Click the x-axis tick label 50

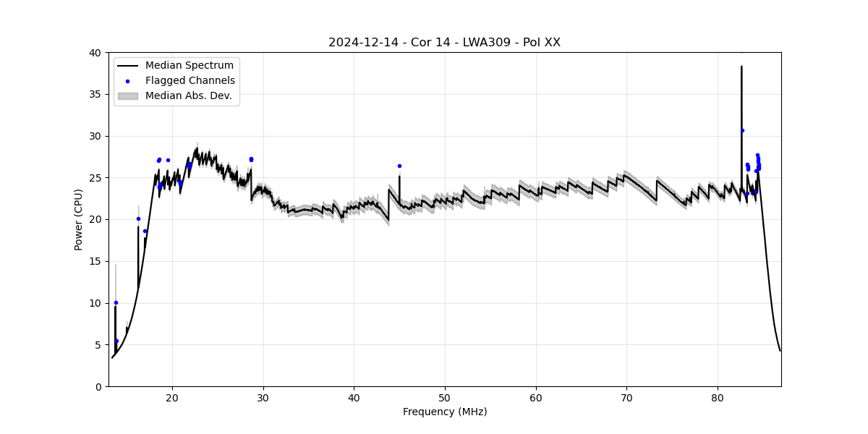tap(445, 397)
